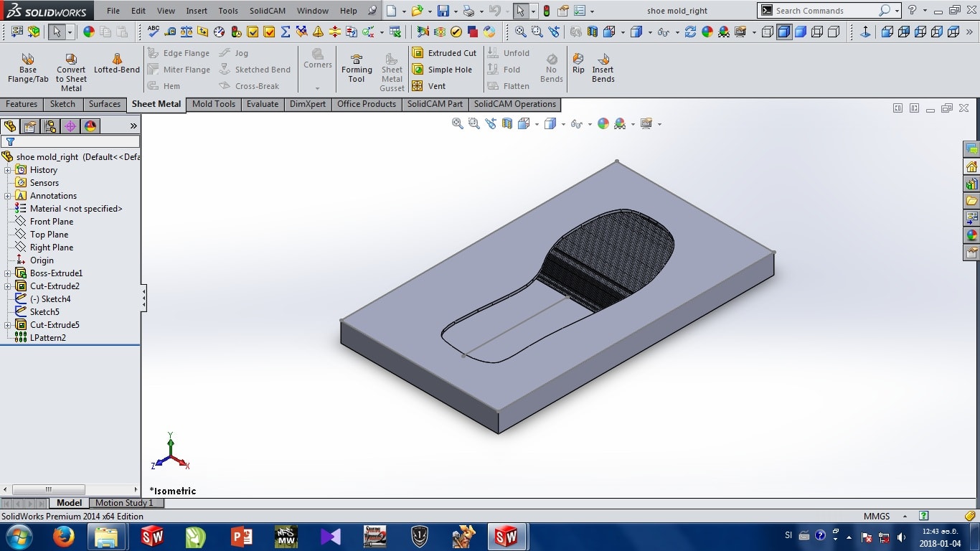Open the Corners dropdown arrow
Image resolution: width=980 pixels, height=551 pixels.
(x=318, y=88)
